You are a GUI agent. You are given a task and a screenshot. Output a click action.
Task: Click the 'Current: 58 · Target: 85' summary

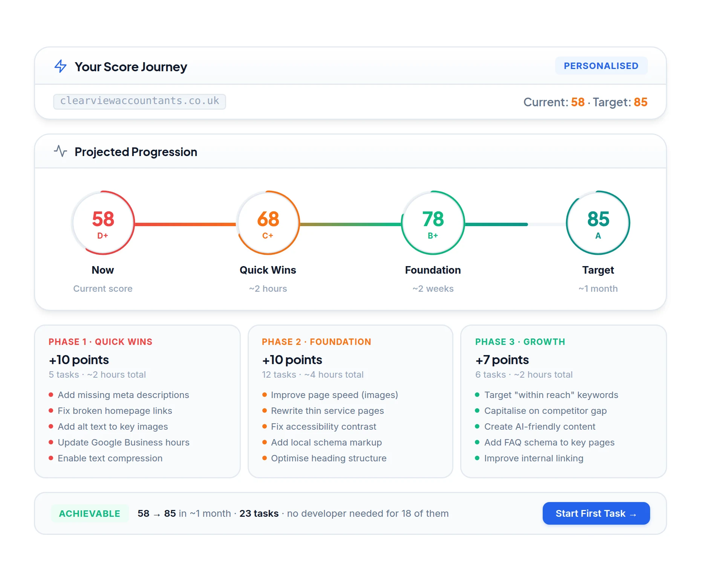[x=585, y=102]
